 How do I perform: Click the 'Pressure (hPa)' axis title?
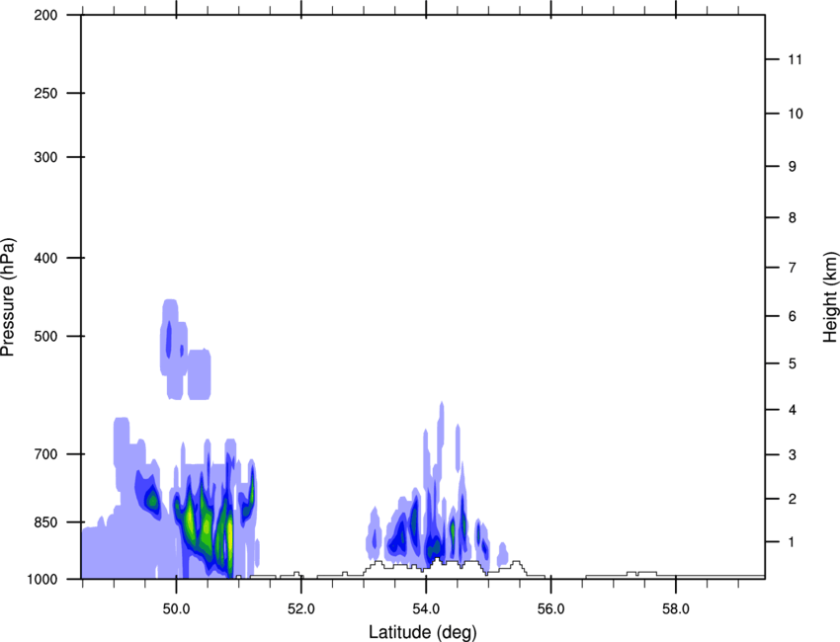[x=8, y=297]
